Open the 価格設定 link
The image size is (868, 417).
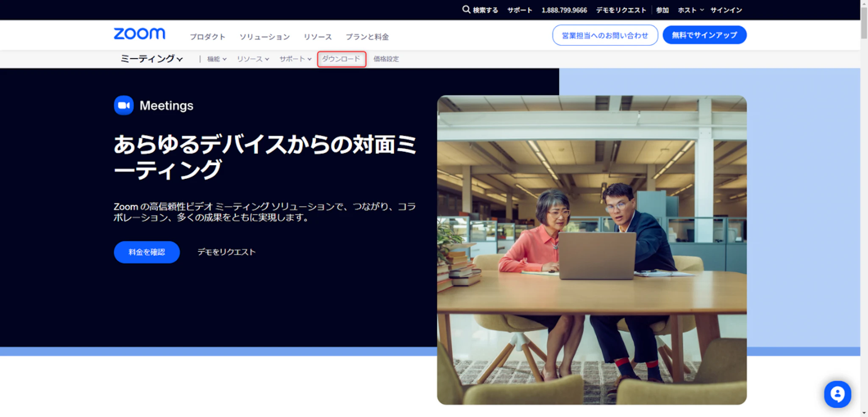(x=386, y=59)
